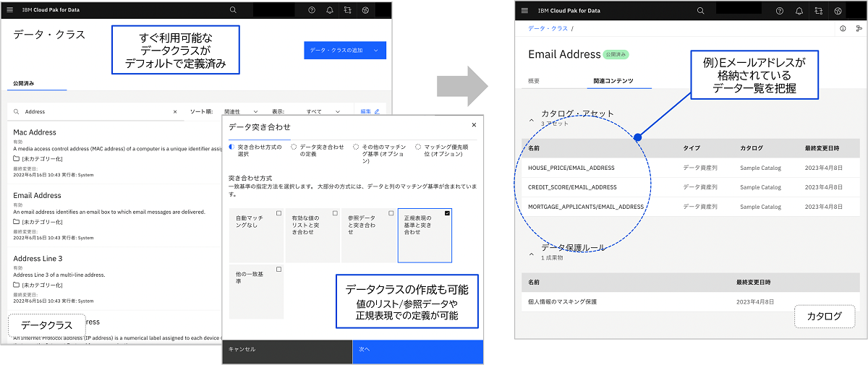Screen dimensions: 868x365
Task: Click the 名前 column header in asset table
Action: [x=534, y=147]
